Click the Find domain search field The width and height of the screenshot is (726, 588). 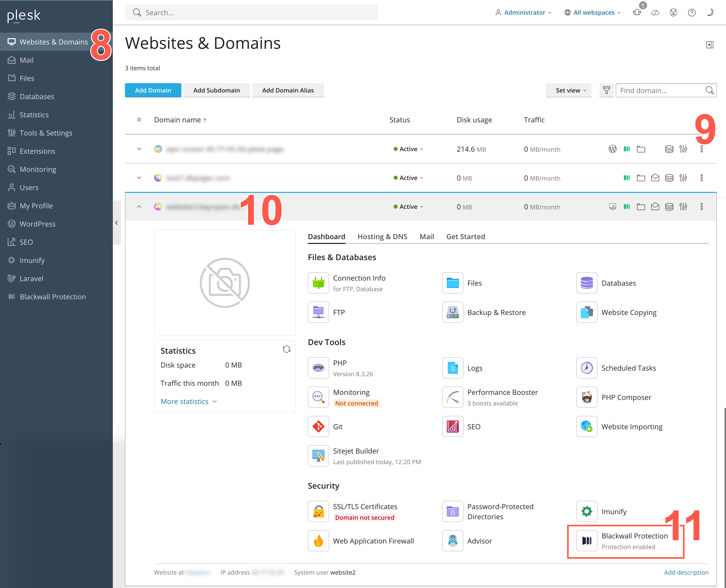tap(666, 91)
